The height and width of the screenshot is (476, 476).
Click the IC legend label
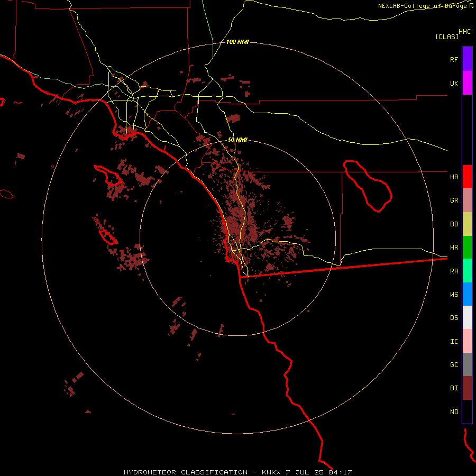(454, 341)
